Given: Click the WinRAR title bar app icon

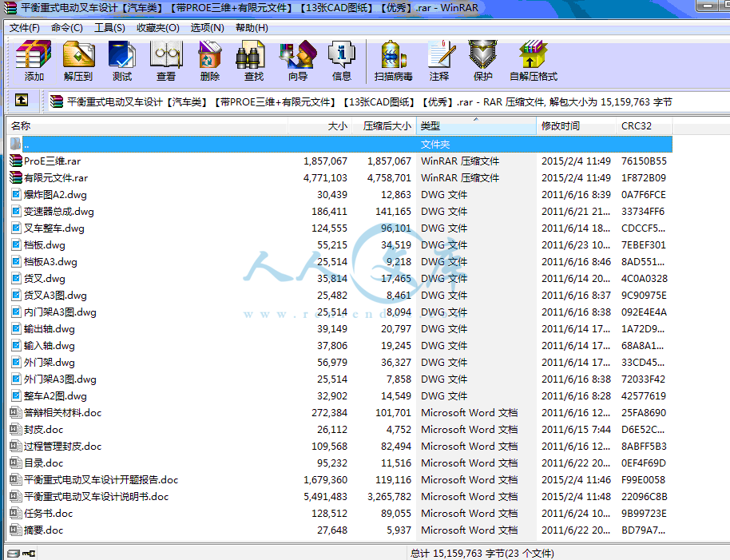Looking at the screenshot, I should click(x=10, y=7).
